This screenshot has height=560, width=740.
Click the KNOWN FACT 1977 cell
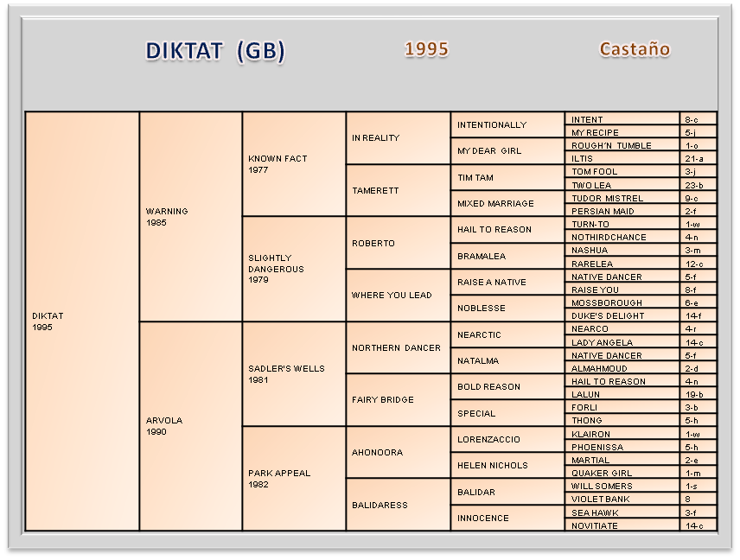point(294,164)
